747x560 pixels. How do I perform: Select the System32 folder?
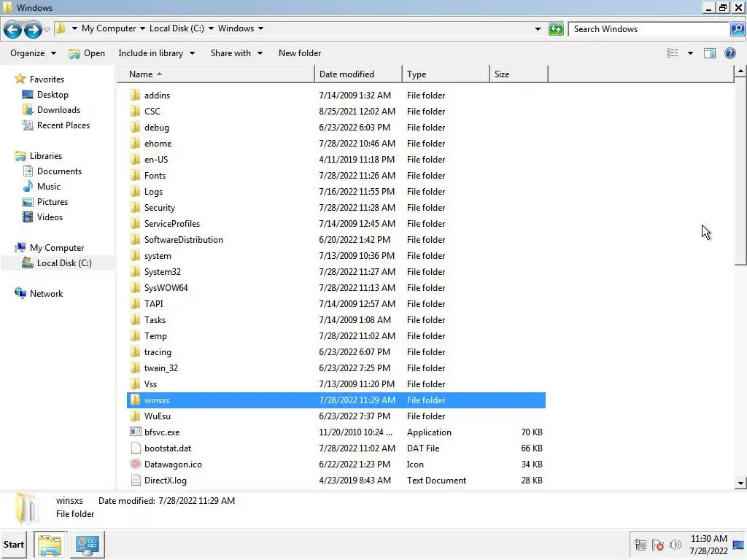(163, 272)
